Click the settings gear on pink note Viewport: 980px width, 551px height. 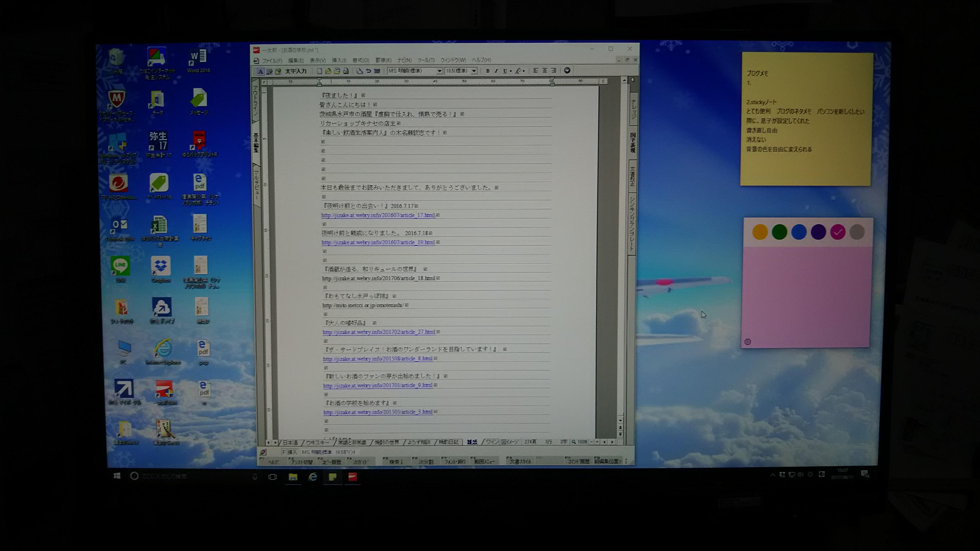748,342
